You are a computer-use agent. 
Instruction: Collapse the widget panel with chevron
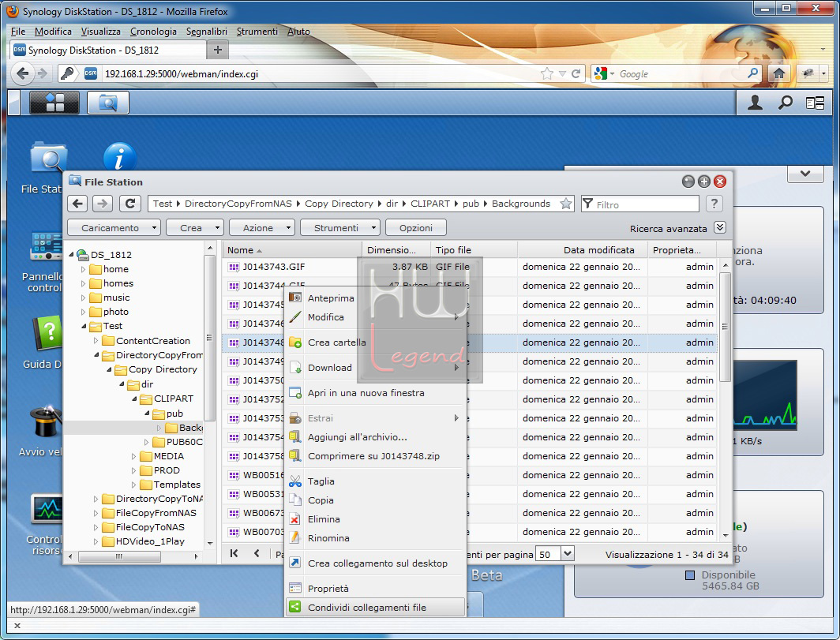(x=805, y=174)
